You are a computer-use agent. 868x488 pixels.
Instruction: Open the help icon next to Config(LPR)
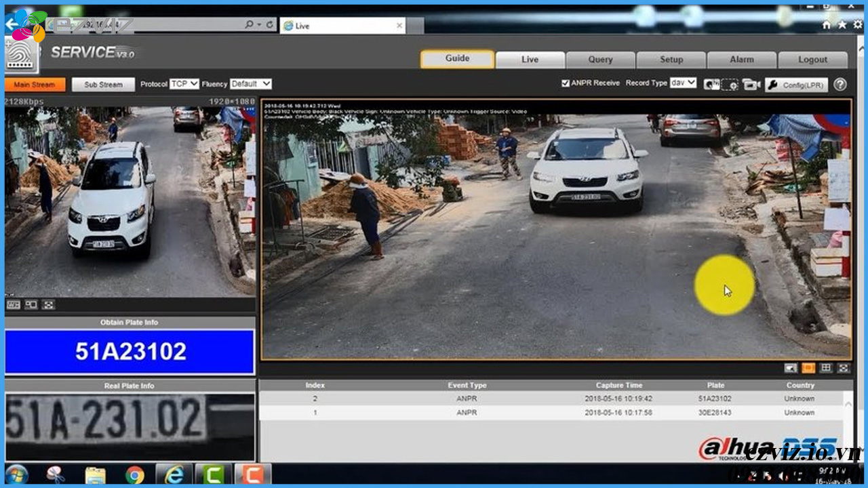point(840,84)
